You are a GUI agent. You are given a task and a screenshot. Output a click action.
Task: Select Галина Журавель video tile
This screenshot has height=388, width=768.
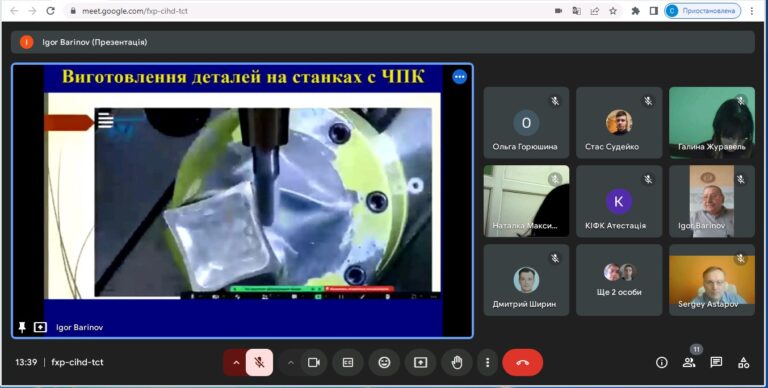pos(712,122)
